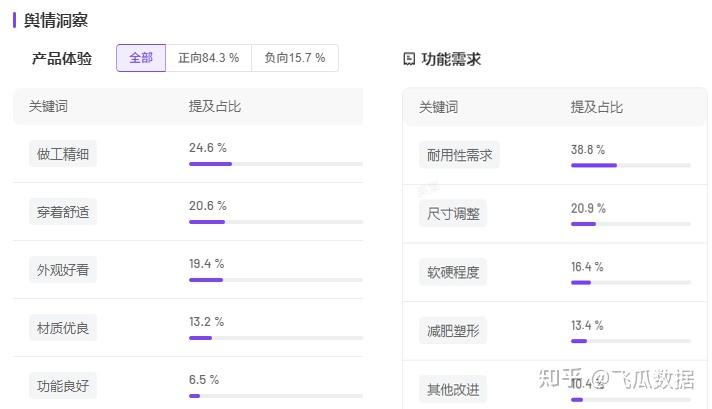Click the 减肥塑形 keyword tag
The height and width of the screenshot is (409, 712).
tap(453, 330)
